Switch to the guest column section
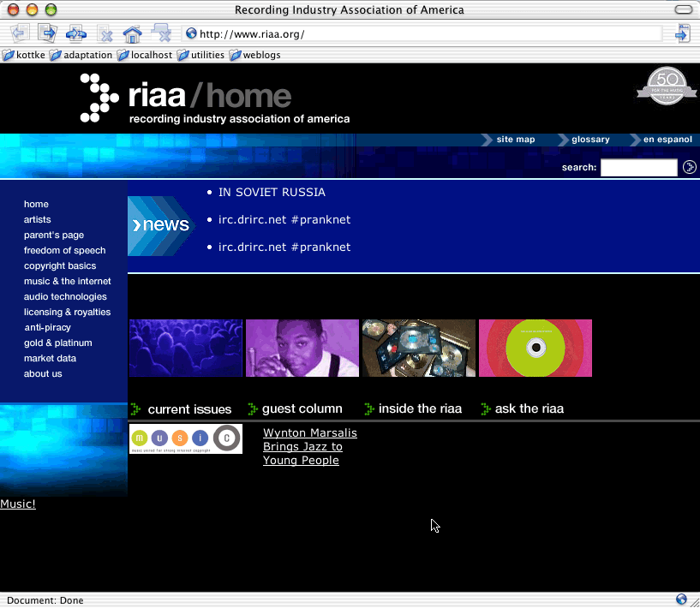 (x=302, y=409)
